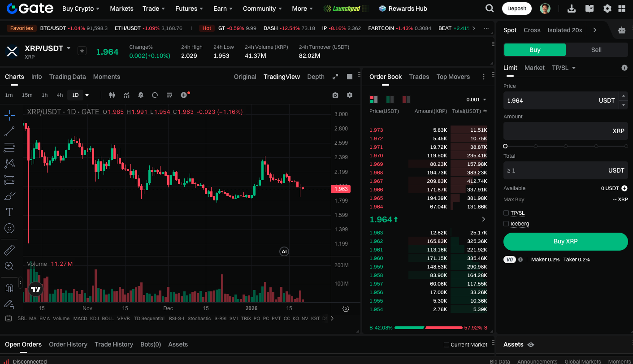Open chart settings gear icon

350,95
